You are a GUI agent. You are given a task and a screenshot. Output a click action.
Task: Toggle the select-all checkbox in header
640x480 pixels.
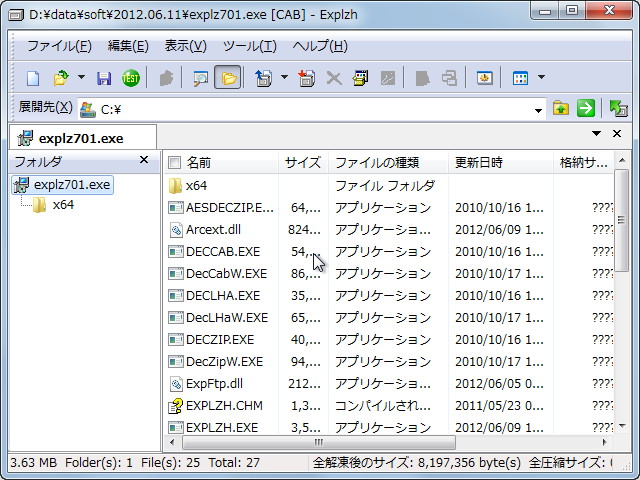(174, 163)
